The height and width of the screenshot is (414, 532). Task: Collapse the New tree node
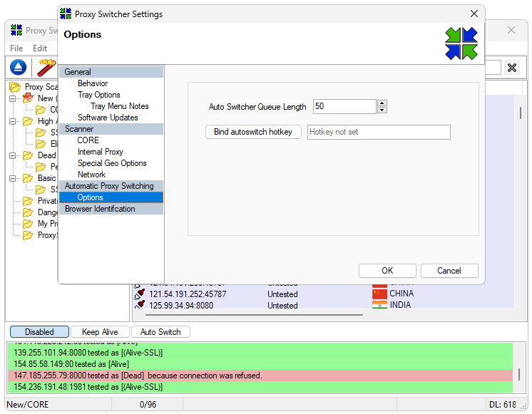click(x=13, y=98)
